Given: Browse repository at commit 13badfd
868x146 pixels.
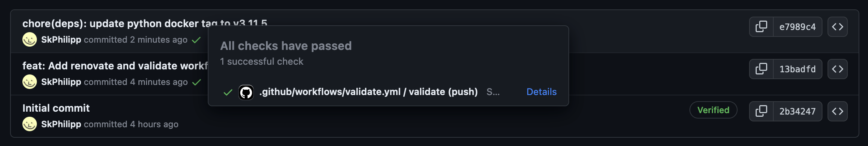Looking at the screenshot, I should tap(838, 69).
